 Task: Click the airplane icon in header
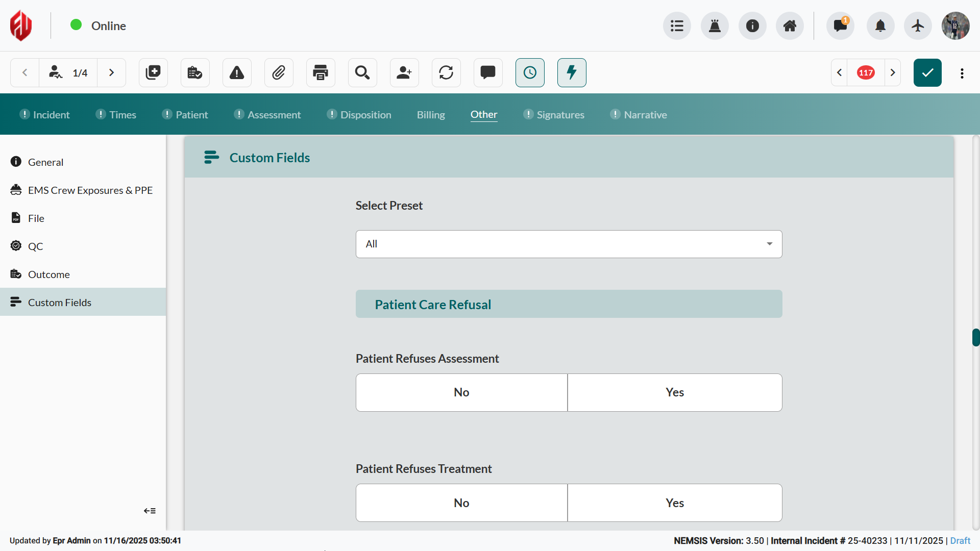(x=918, y=26)
